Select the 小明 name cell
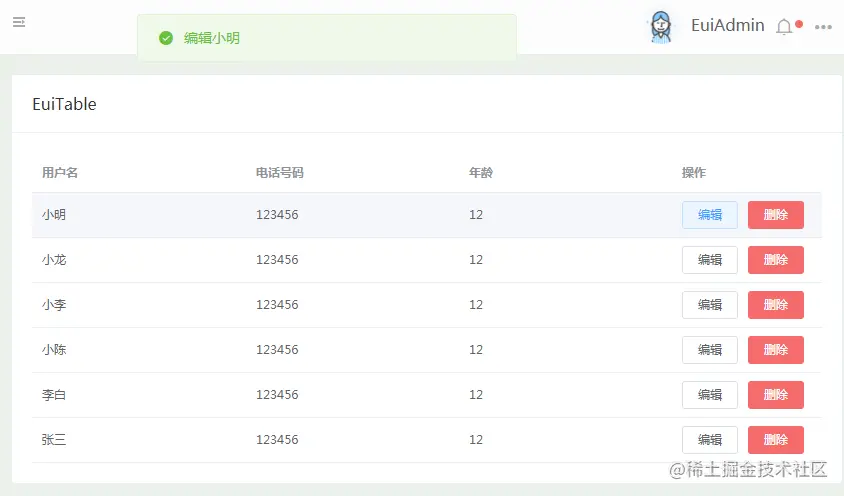The image size is (844, 496). pos(54,215)
